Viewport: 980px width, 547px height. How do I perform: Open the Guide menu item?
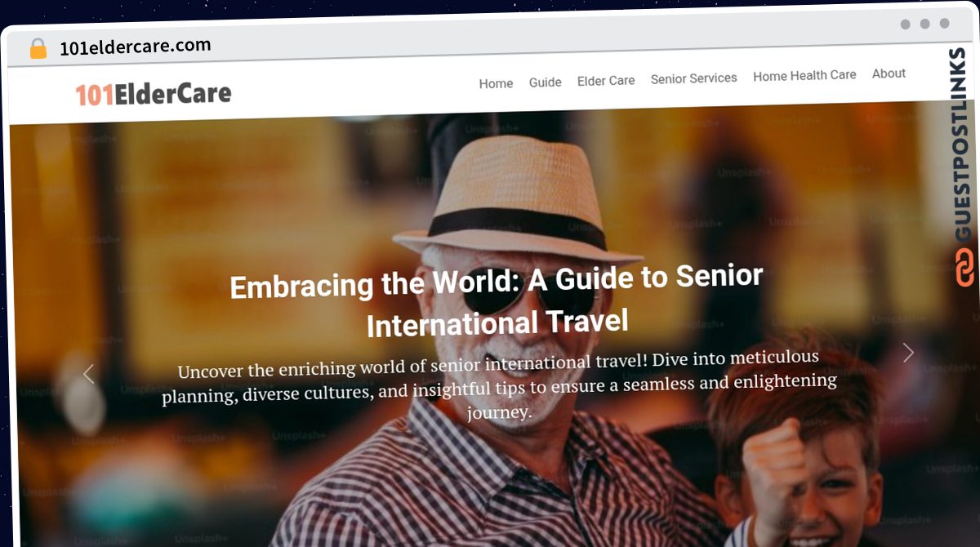click(545, 82)
